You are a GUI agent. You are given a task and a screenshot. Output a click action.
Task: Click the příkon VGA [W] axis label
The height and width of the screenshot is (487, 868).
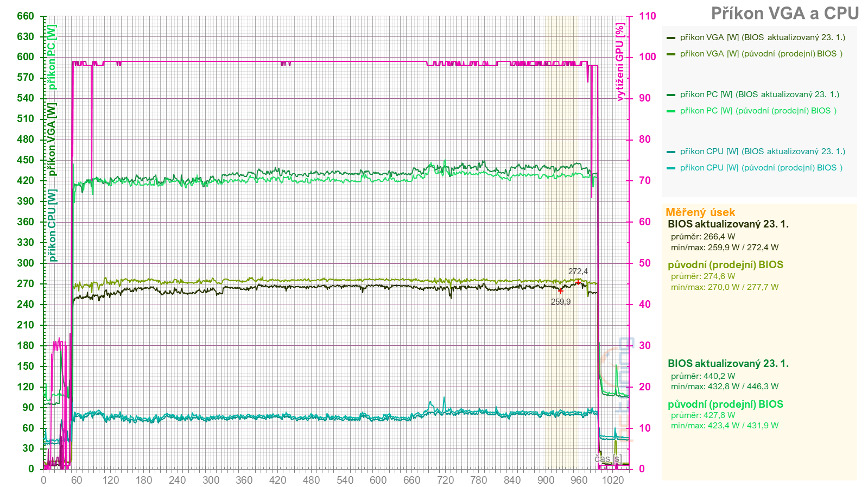point(52,140)
